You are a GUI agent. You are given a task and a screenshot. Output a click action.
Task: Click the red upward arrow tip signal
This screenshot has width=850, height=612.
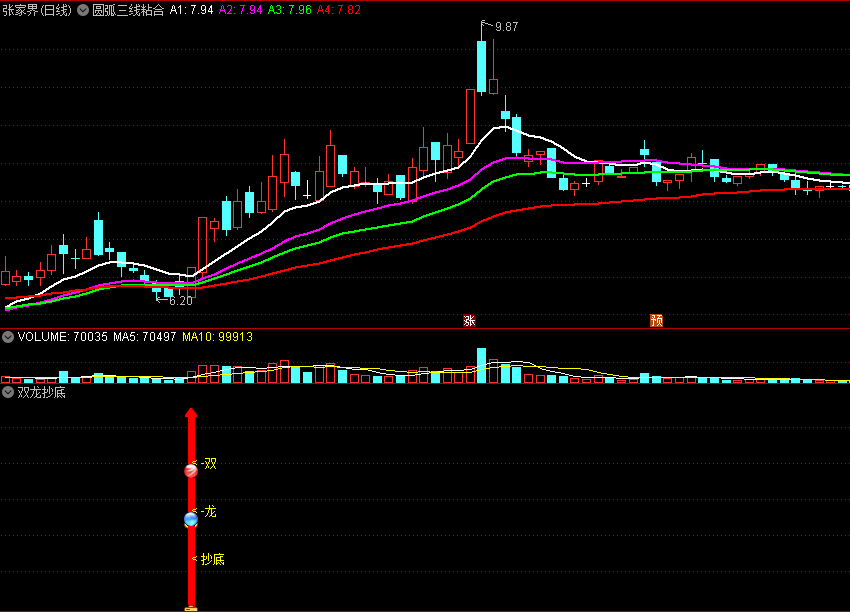(x=191, y=414)
